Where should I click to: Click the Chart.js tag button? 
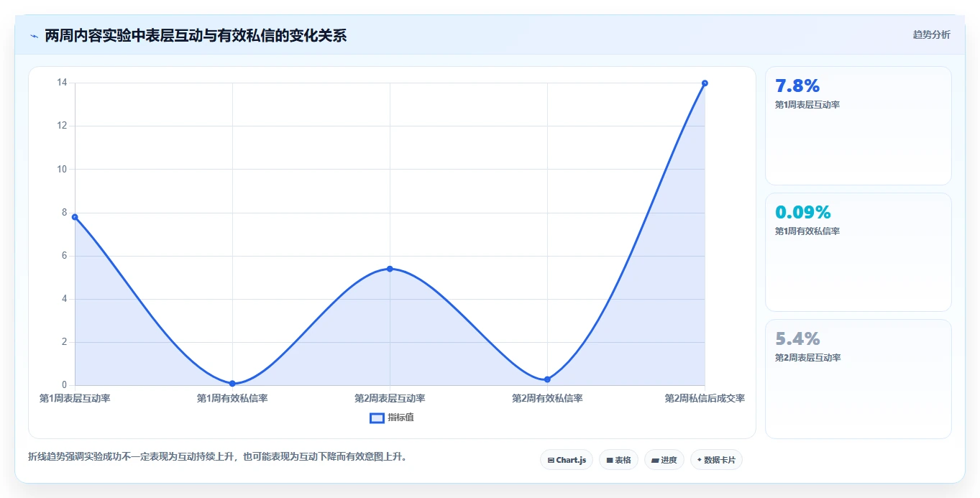567,460
